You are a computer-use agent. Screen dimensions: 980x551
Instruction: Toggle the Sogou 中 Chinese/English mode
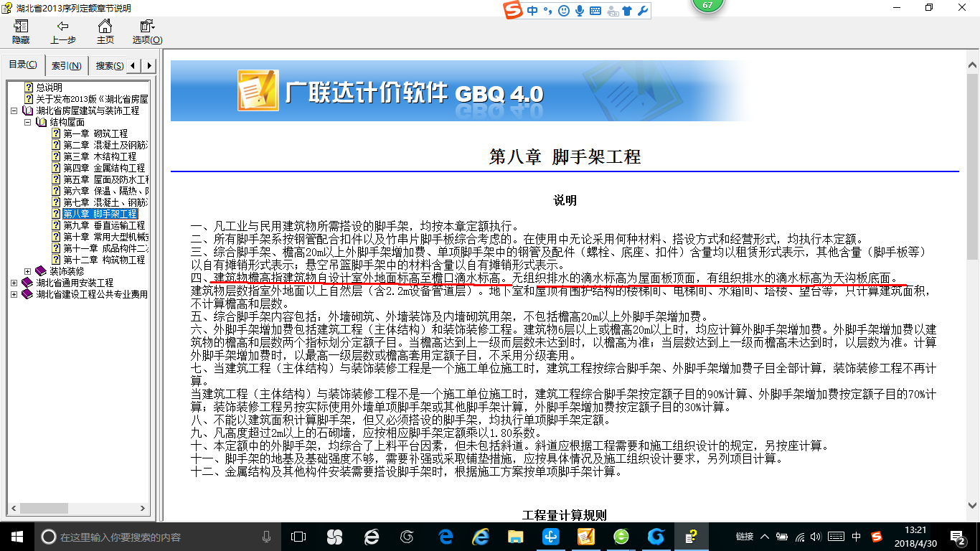tap(532, 11)
